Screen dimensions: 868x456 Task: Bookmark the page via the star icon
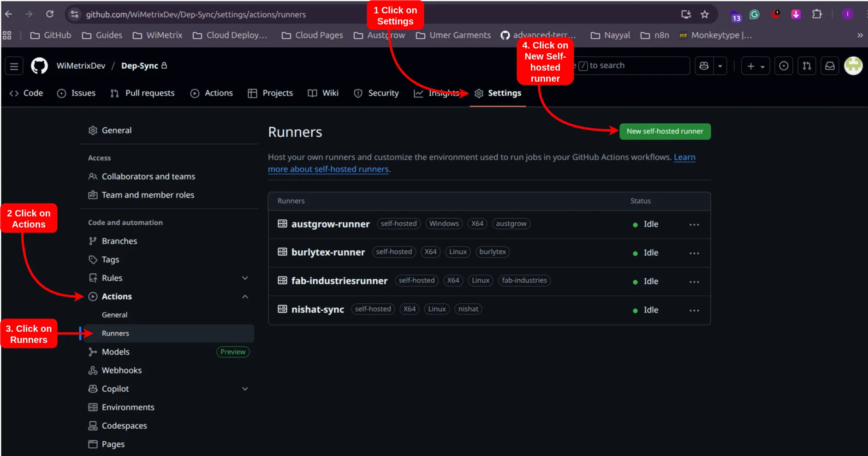(705, 14)
